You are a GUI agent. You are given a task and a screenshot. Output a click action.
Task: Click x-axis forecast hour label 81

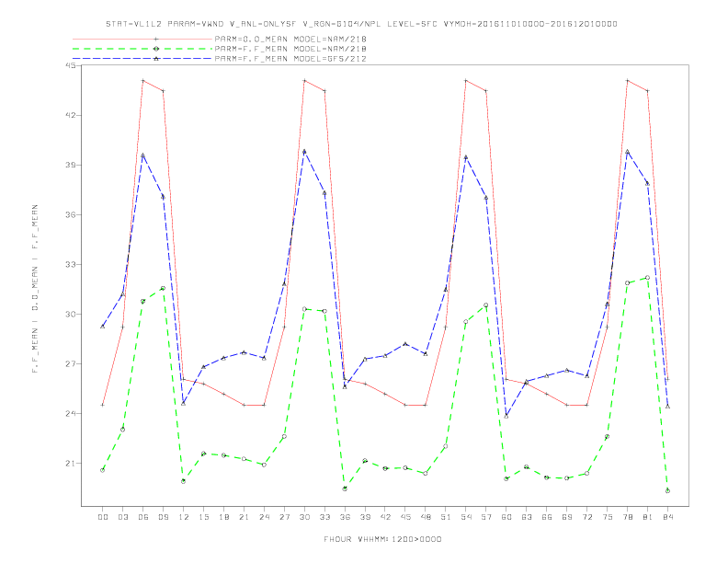pos(648,517)
